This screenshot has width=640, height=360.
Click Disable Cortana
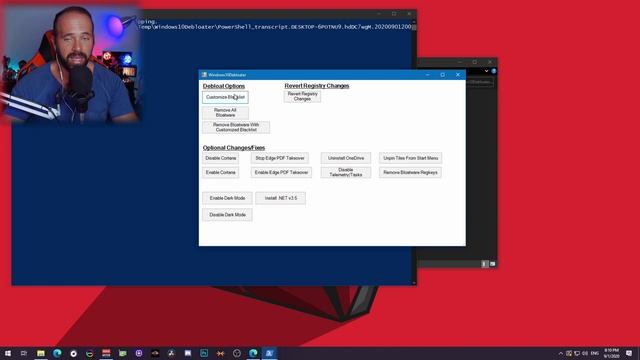click(x=220, y=158)
